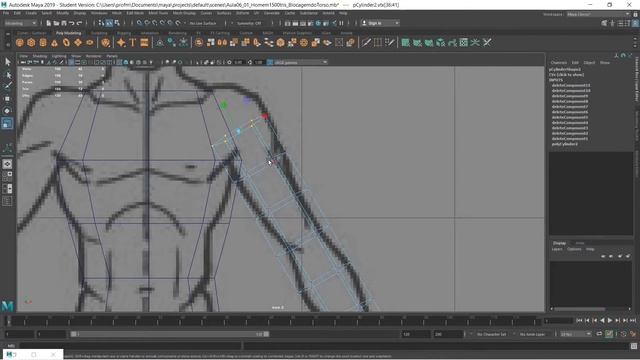Click the range slider bar
The height and width of the screenshot is (360, 640).
[169, 334]
